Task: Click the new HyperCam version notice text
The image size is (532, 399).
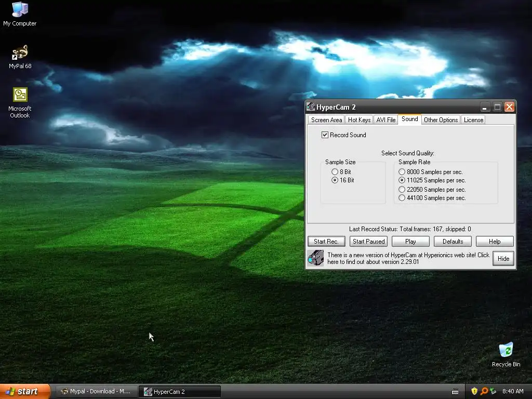Action: (x=408, y=258)
